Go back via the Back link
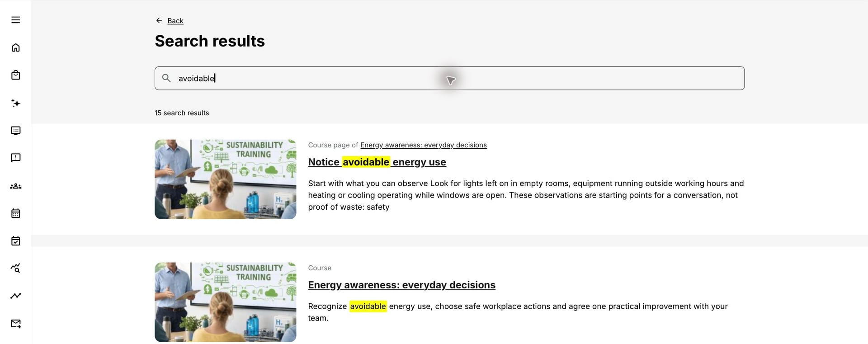This screenshot has height=344, width=868. point(175,21)
